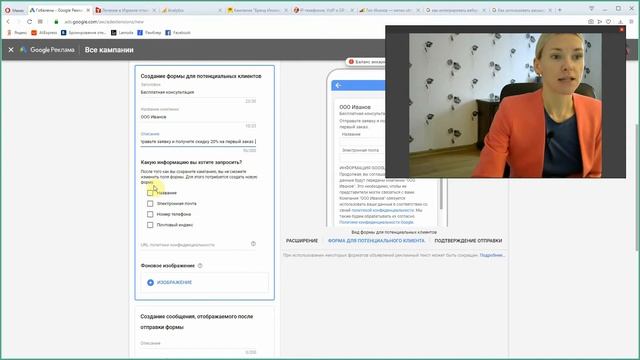This screenshot has width=640, height=360.
Task: Click the Все кампании header title
Action: pos(109,50)
